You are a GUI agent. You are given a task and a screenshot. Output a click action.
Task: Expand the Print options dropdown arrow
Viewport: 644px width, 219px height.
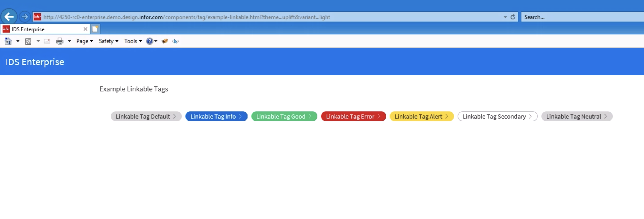[x=69, y=41]
